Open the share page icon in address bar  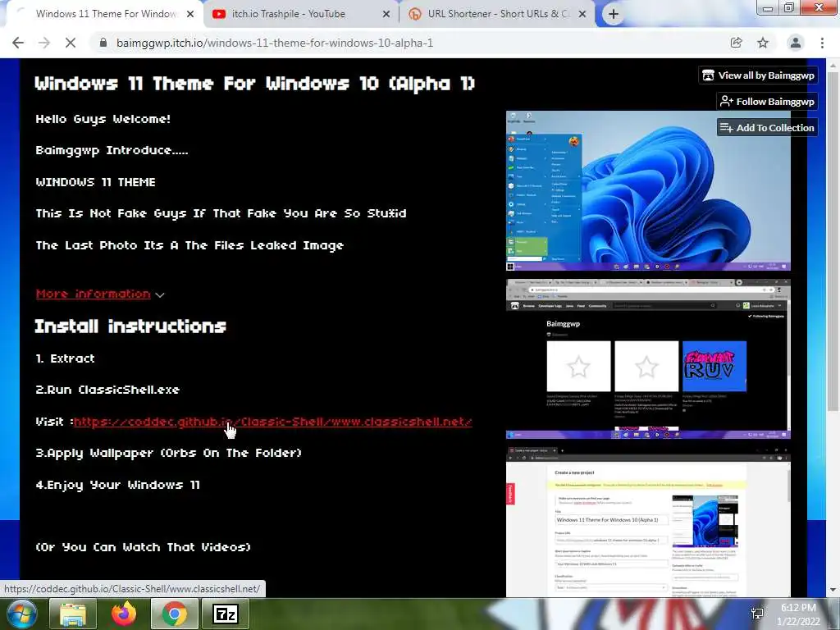[736, 43]
